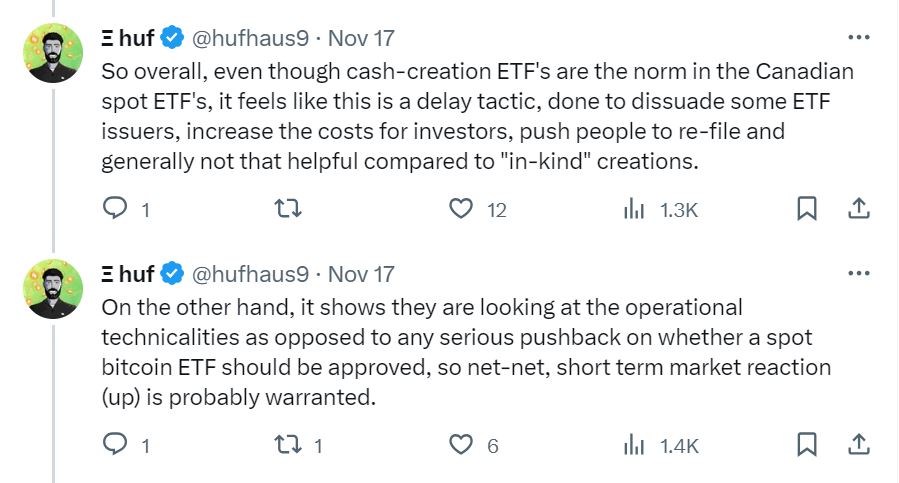
Task: Like the tweet with 6 likes
Action: [x=461, y=445]
